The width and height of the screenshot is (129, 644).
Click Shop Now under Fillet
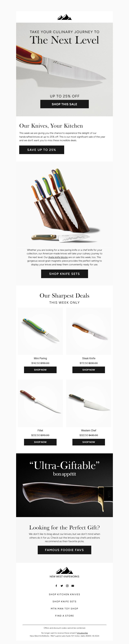[x=40, y=442]
